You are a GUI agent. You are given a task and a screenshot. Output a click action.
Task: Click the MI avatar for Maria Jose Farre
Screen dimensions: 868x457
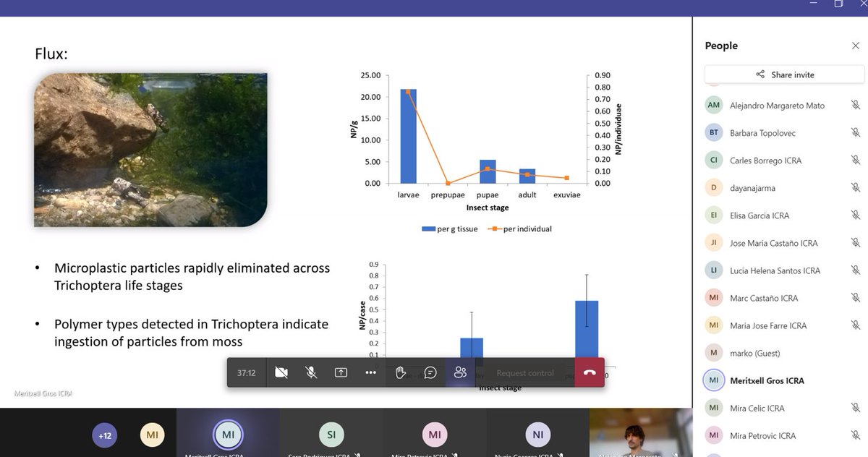pos(714,325)
